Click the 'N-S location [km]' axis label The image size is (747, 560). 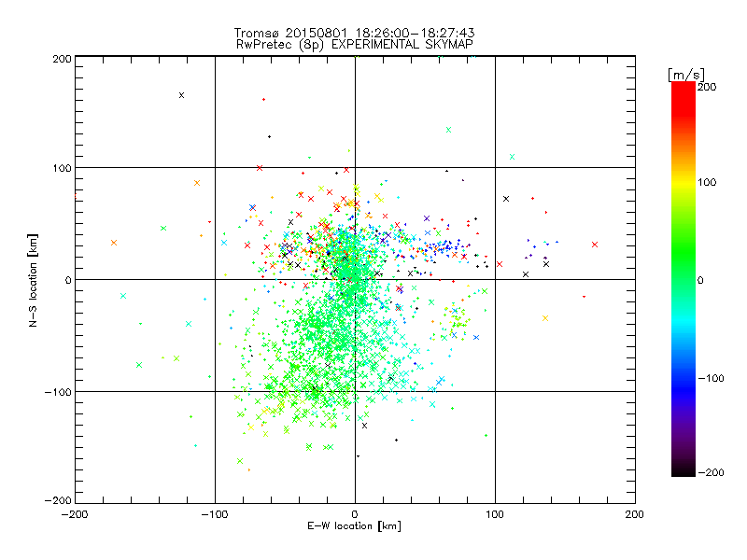[33, 281]
